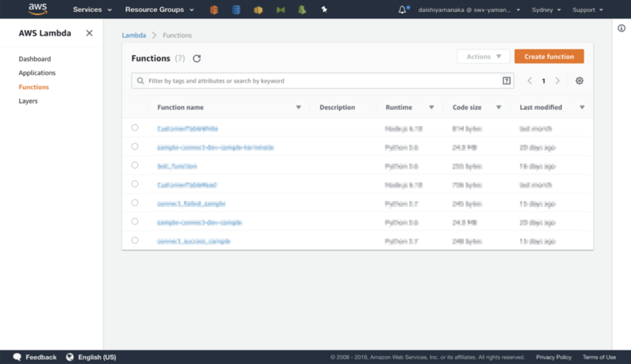
Task: Open table preferences gear icon
Action: pos(580,80)
